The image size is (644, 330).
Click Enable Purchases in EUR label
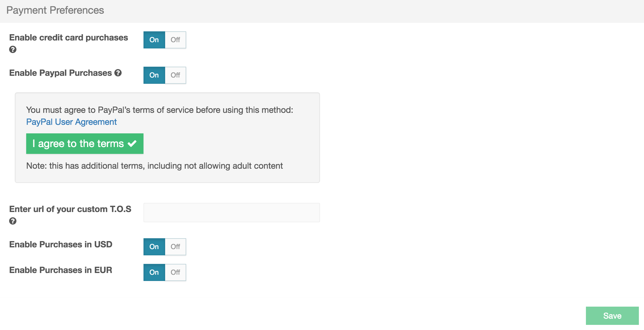pyautogui.click(x=61, y=270)
